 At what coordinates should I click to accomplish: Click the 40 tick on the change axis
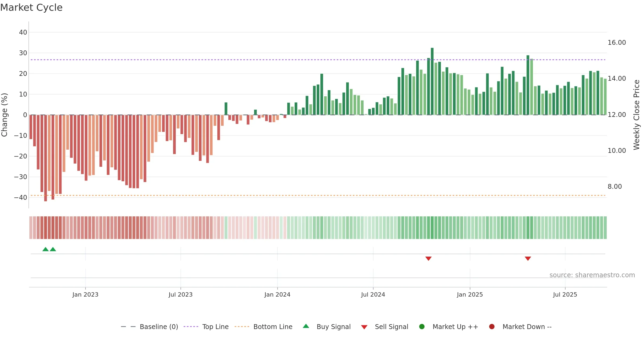(x=23, y=32)
